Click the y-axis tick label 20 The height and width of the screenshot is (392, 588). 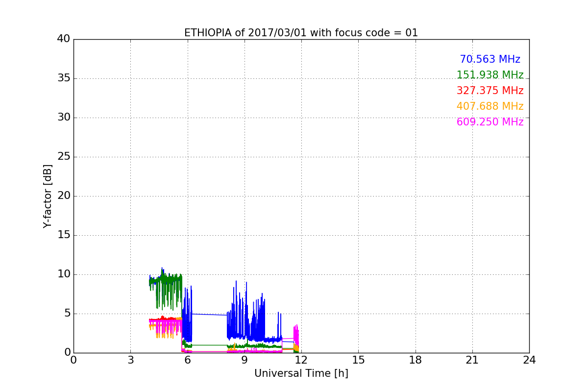64,196
